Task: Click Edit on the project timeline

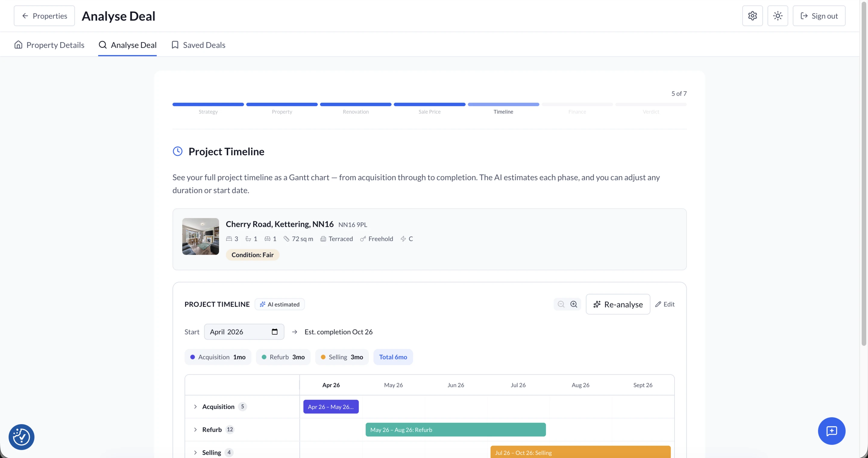Action: coord(665,304)
